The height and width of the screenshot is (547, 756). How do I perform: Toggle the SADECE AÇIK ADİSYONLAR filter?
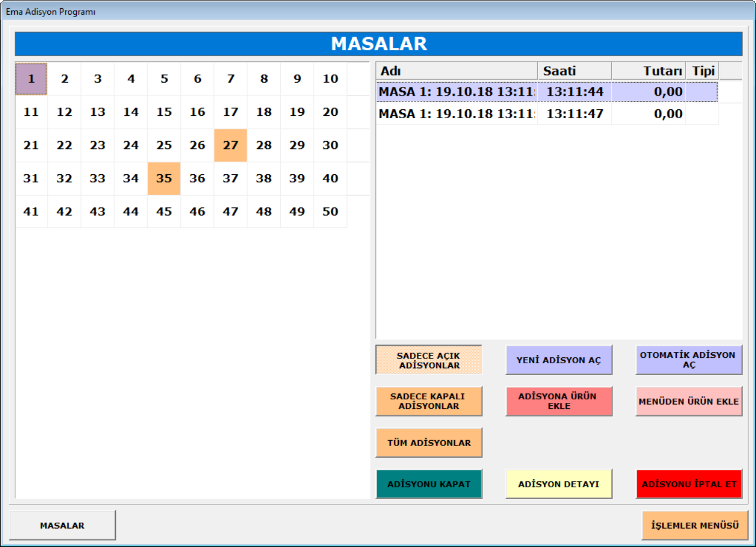point(429,360)
